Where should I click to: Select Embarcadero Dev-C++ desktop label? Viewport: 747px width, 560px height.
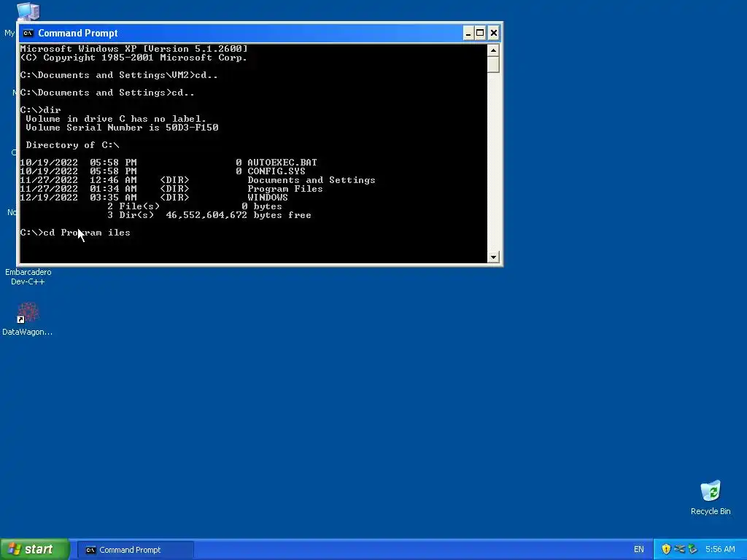pos(28,276)
